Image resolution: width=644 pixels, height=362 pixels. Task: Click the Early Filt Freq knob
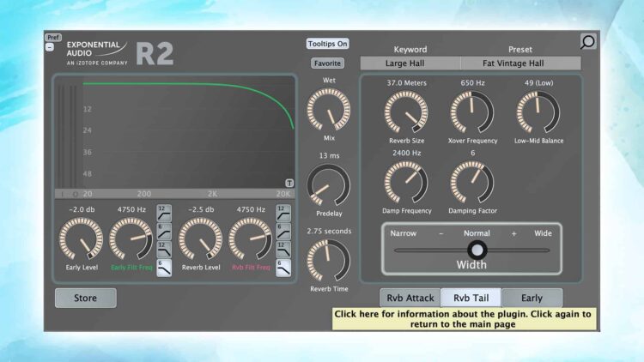(131, 238)
